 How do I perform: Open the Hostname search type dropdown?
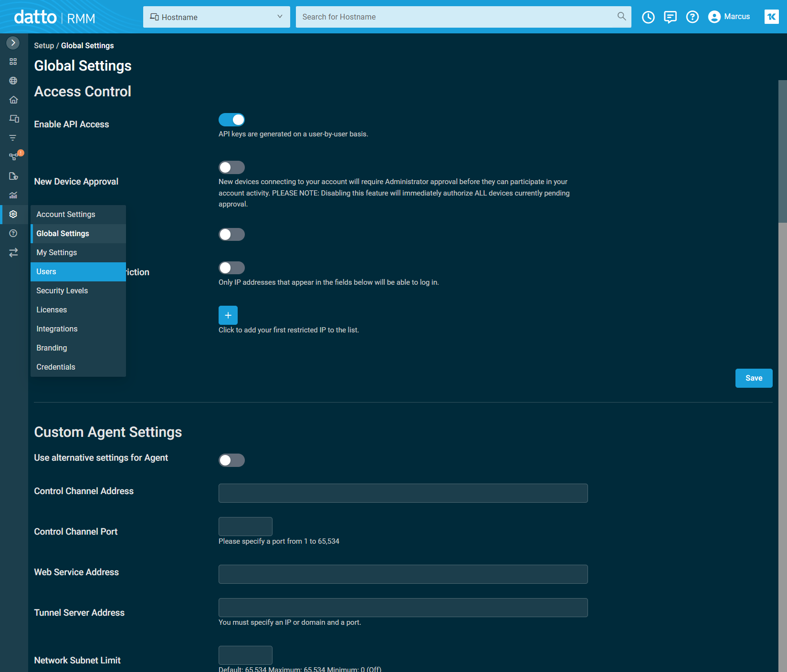tap(217, 17)
